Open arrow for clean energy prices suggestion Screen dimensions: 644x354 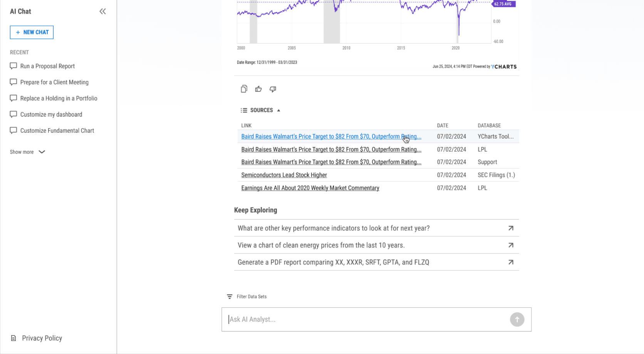pos(511,245)
